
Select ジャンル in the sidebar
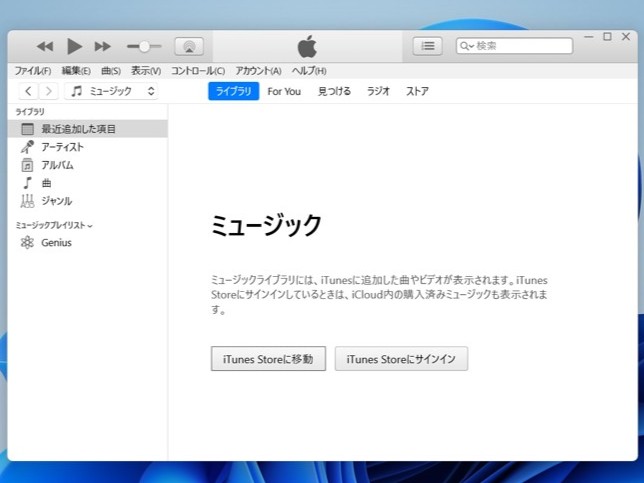pyautogui.click(x=87, y=201)
